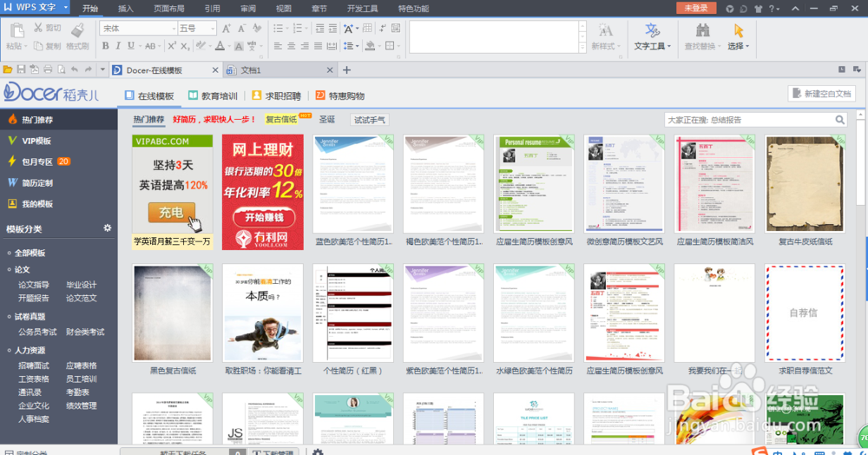Click the undo arrow icon
This screenshot has width=868, height=455.
(74, 69)
